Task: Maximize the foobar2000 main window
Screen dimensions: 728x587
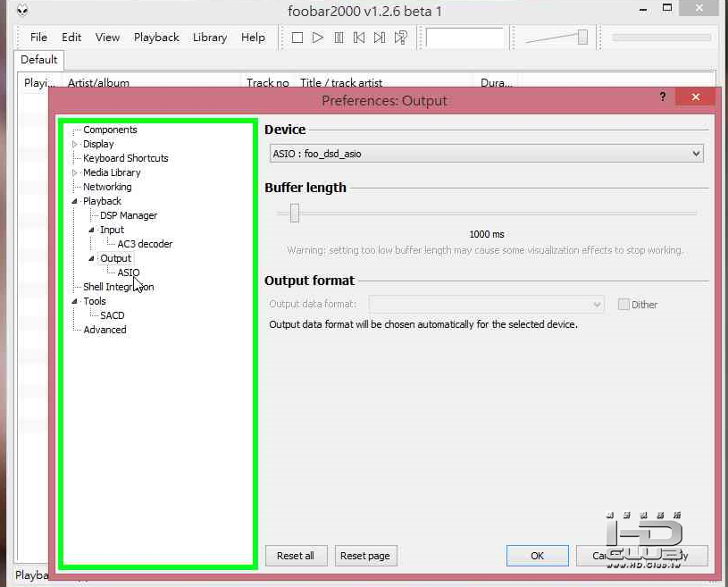Action: [x=667, y=8]
